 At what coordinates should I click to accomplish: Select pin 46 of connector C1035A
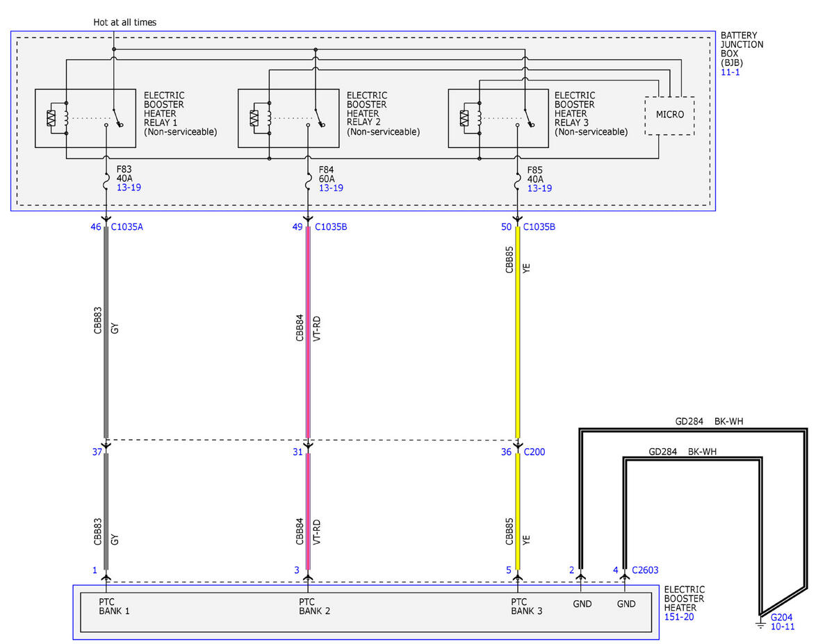pyautogui.click(x=96, y=226)
